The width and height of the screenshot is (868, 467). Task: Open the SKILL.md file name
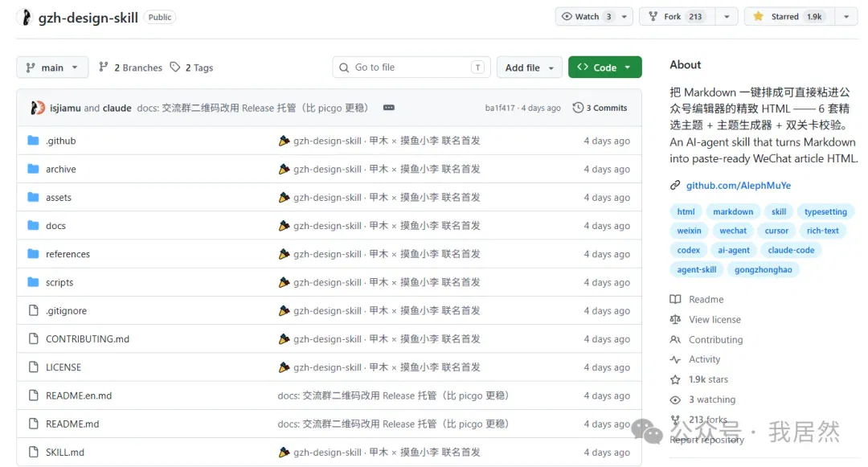(x=65, y=452)
